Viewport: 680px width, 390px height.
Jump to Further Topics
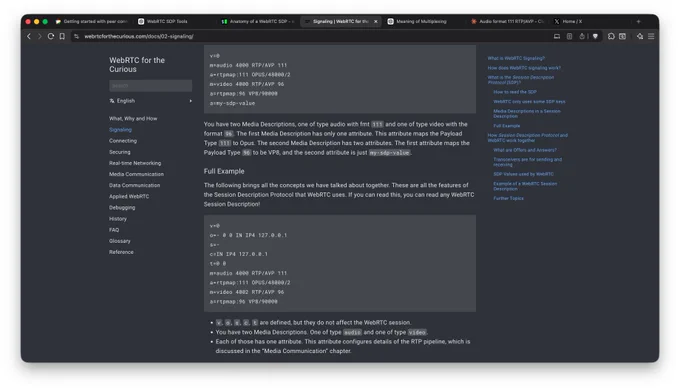[508, 198]
